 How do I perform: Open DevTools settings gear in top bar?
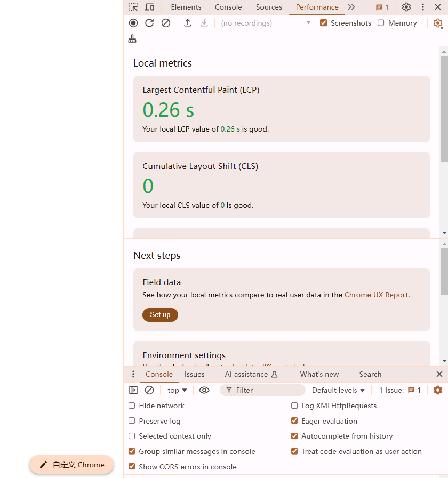coord(406,7)
